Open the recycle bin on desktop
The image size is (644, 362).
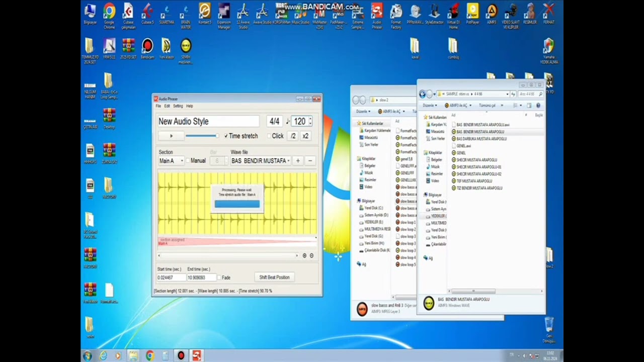tap(549, 330)
